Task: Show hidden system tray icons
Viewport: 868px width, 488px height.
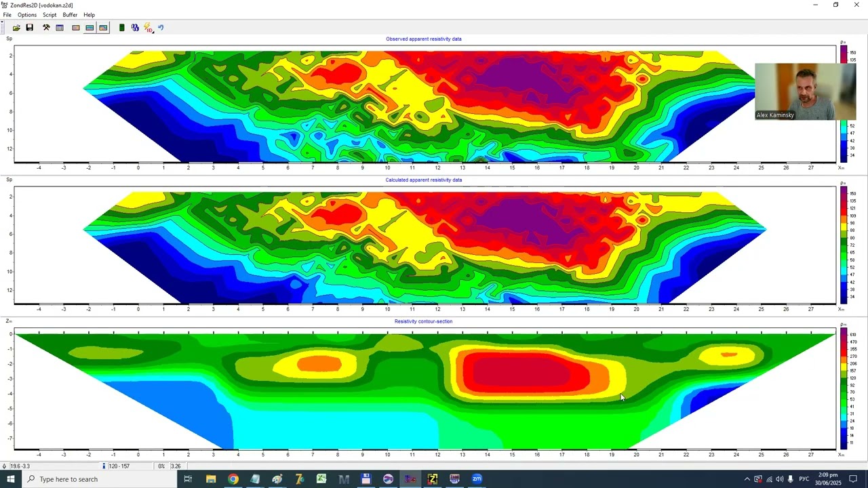Action: pos(747,479)
